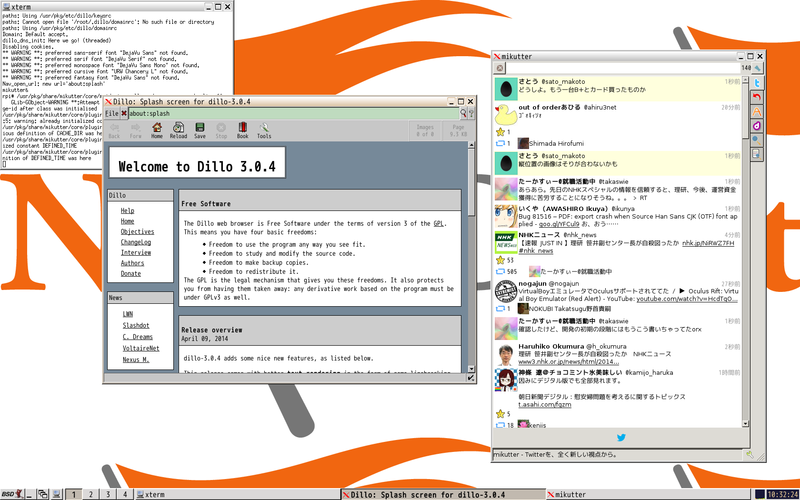The height and width of the screenshot is (500, 800).
Task: Save the current page in Dillo
Action: click(x=200, y=130)
